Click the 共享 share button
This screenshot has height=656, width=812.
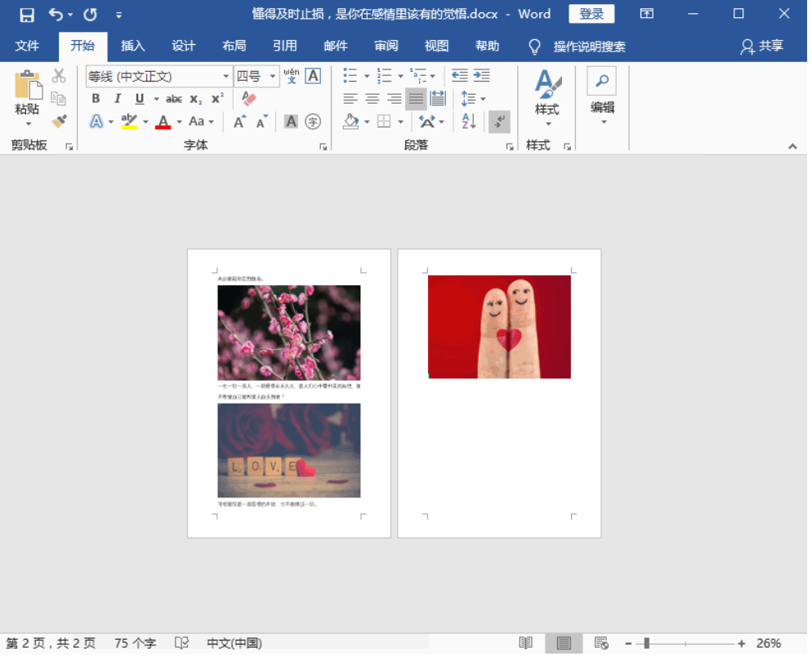[x=761, y=46]
